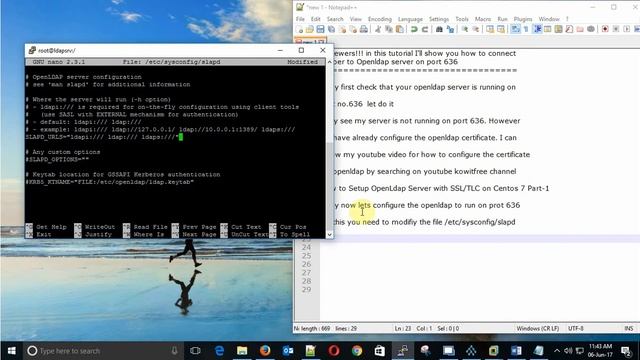Open File Explorer from the taskbar

(242, 351)
